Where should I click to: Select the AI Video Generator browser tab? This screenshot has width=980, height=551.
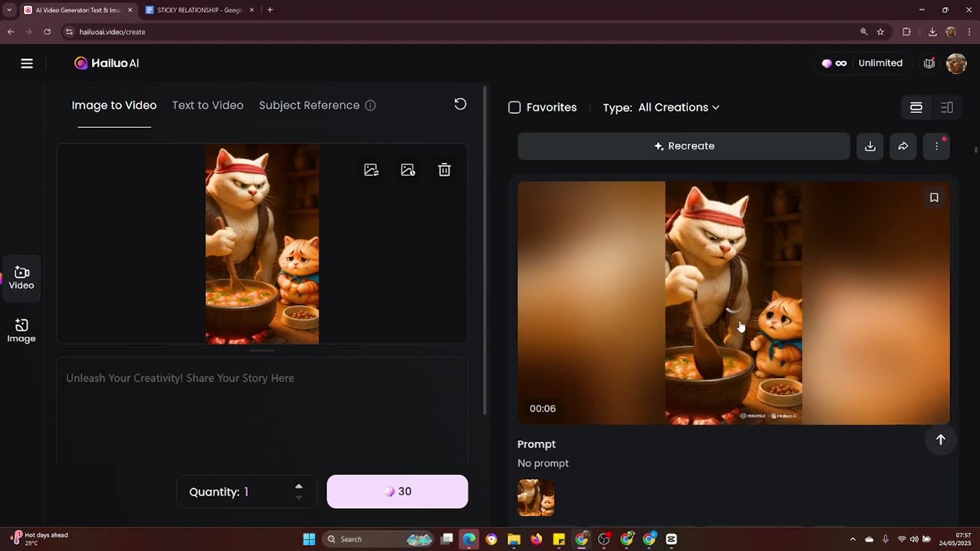pyautogui.click(x=77, y=10)
